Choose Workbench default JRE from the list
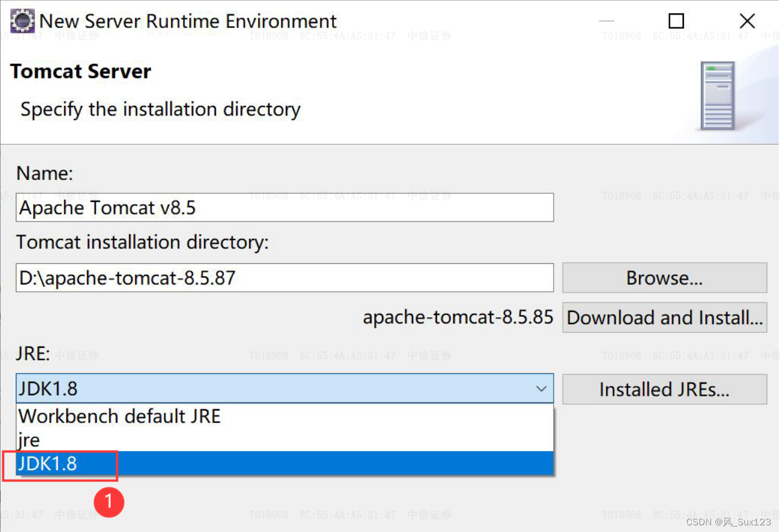Viewport: 780px width, 532px height. point(285,416)
